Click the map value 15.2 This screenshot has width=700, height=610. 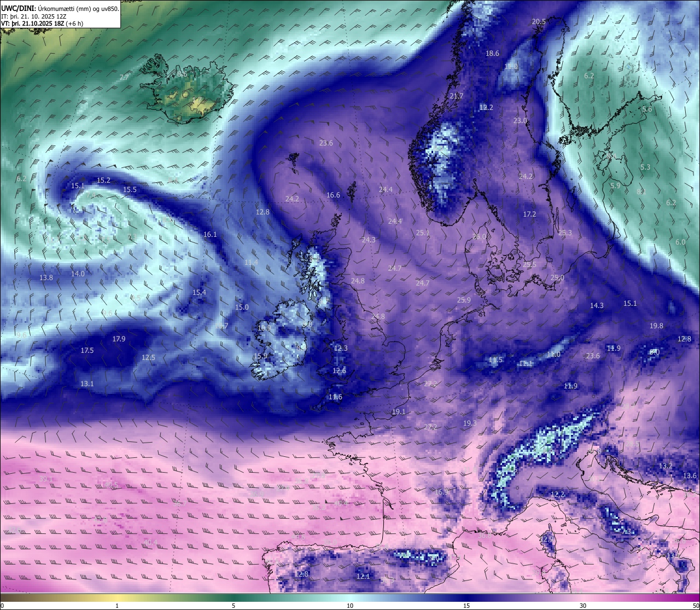click(x=103, y=181)
